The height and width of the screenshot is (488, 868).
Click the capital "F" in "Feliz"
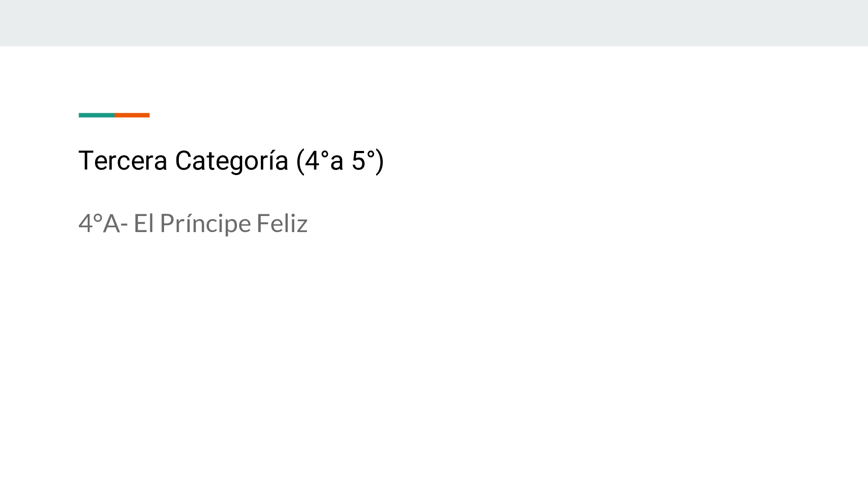[x=262, y=224]
